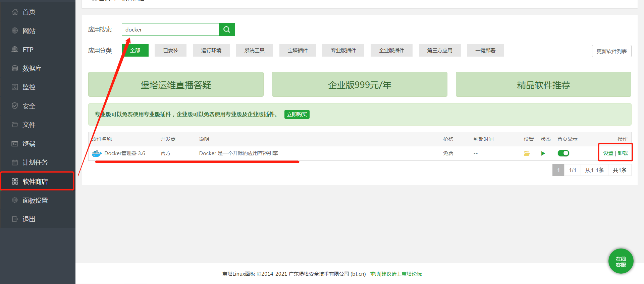Click the 开发商 column header
This screenshot has width=644, height=284.
[x=168, y=139]
